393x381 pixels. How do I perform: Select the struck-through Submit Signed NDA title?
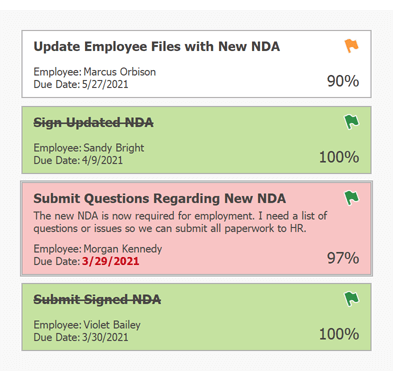pyautogui.click(x=97, y=299)
